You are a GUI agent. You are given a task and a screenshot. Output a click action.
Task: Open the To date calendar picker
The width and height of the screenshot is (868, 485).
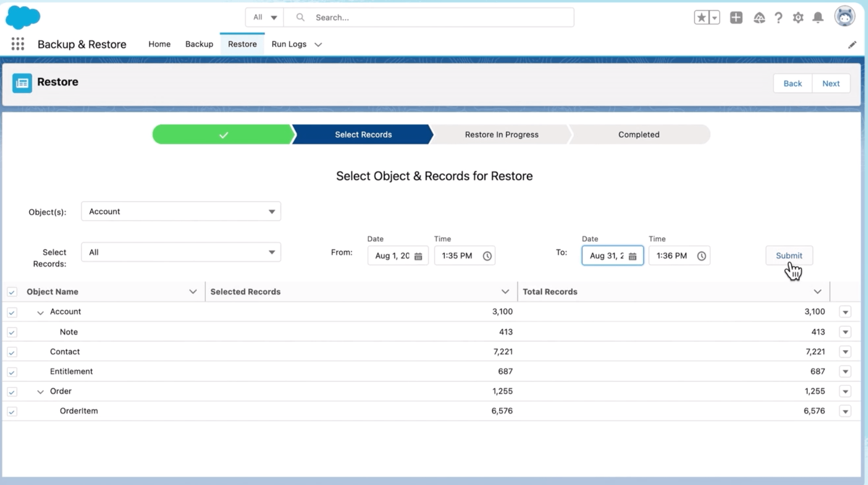[632, 256]
